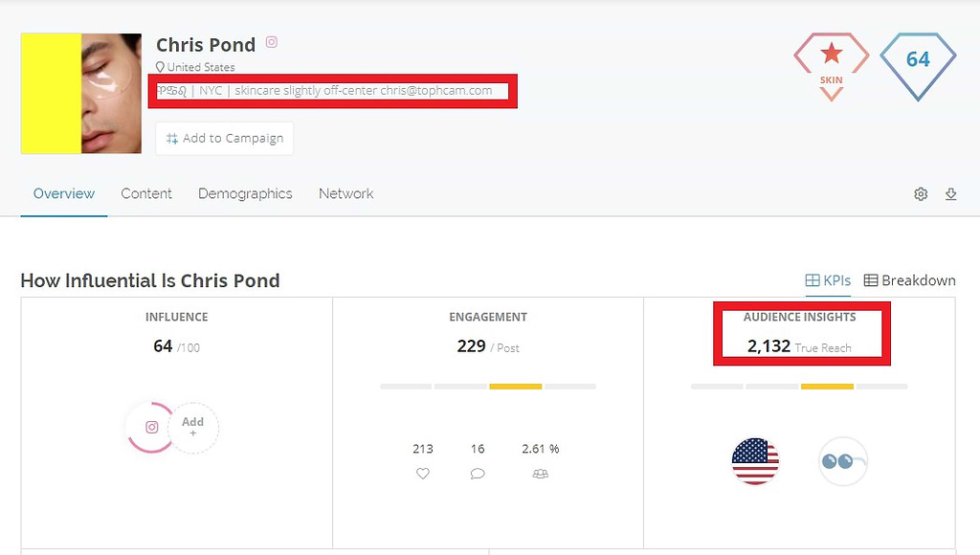Open the settings gear icon
Viewport: 980px width, 555px height.
(x=921, y=193)
